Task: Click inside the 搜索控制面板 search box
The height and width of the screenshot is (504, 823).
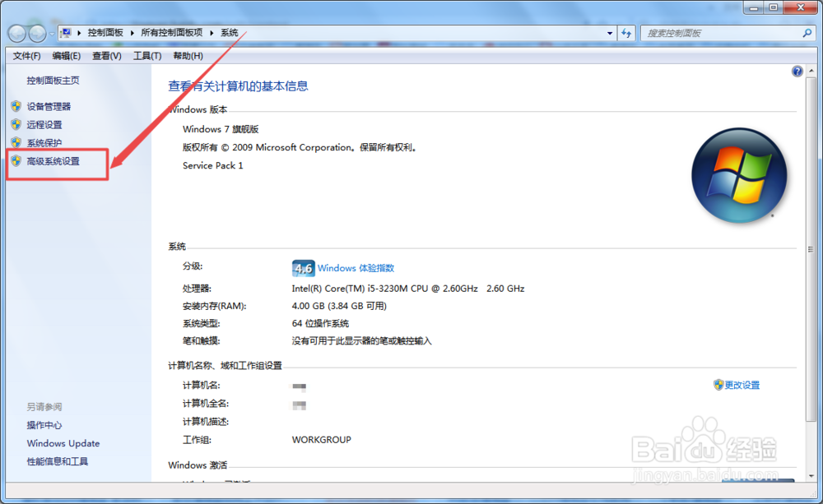Action: (x=716, y=32)
